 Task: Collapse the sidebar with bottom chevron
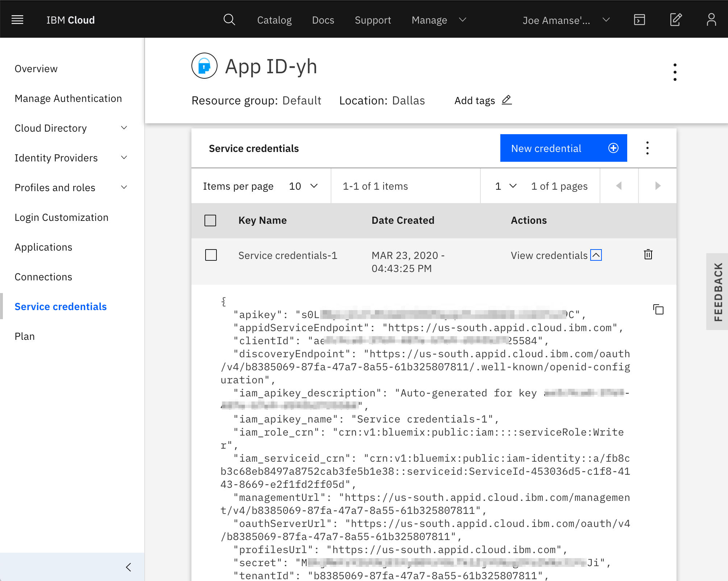coord(128,567)
